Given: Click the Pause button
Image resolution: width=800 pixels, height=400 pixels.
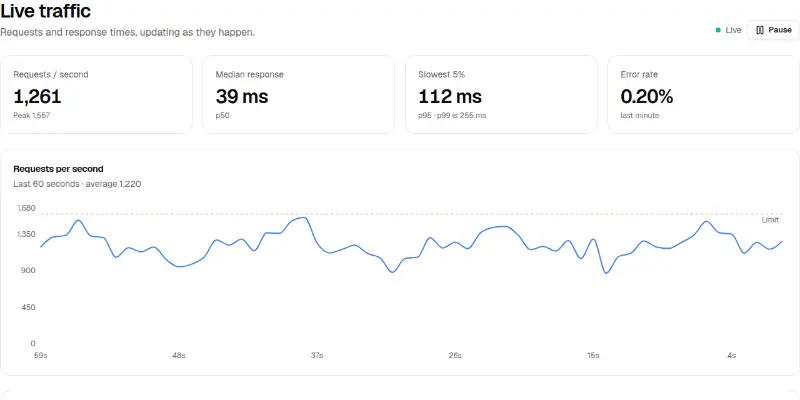Looking at the screenshot, I should [773, 30].
